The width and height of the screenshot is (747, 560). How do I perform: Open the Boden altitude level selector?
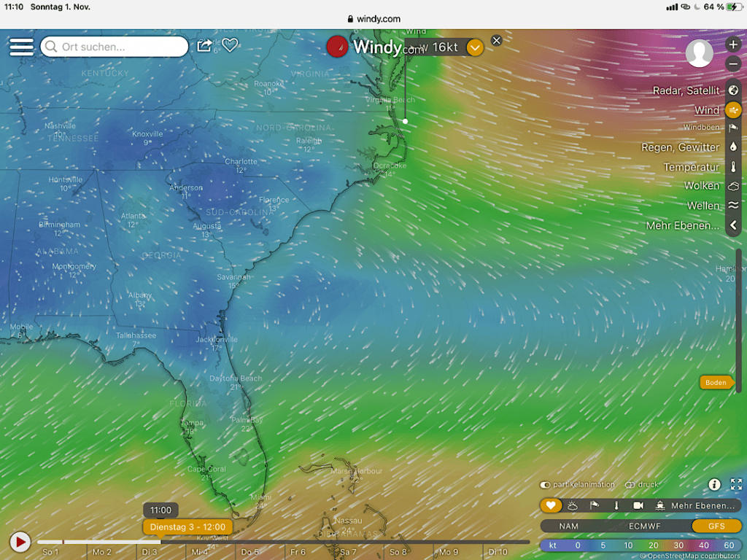[716, 382]
